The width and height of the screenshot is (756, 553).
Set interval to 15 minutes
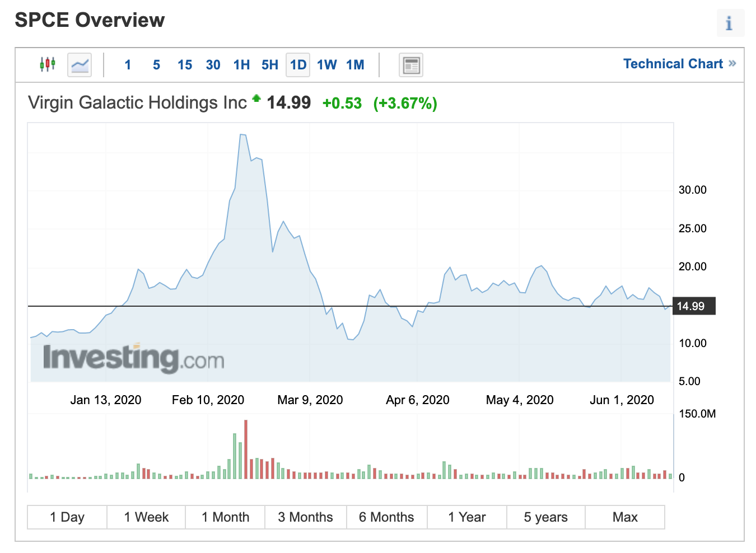185,65
